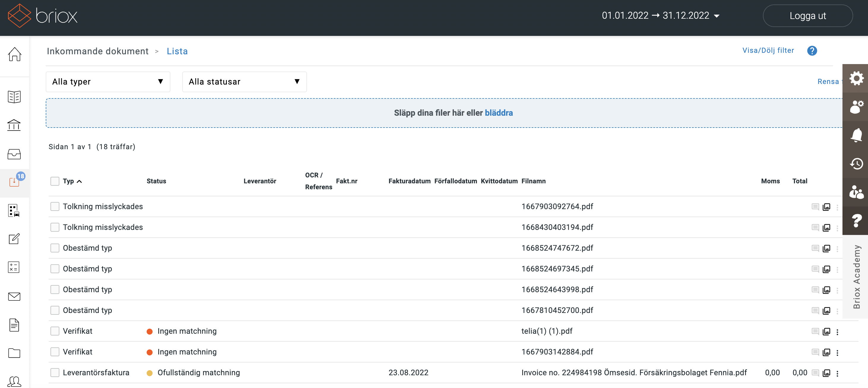The width and height of the screenshot is (868, 388).
Task: Sort by the Typ column header
Action: click(72, 181)
